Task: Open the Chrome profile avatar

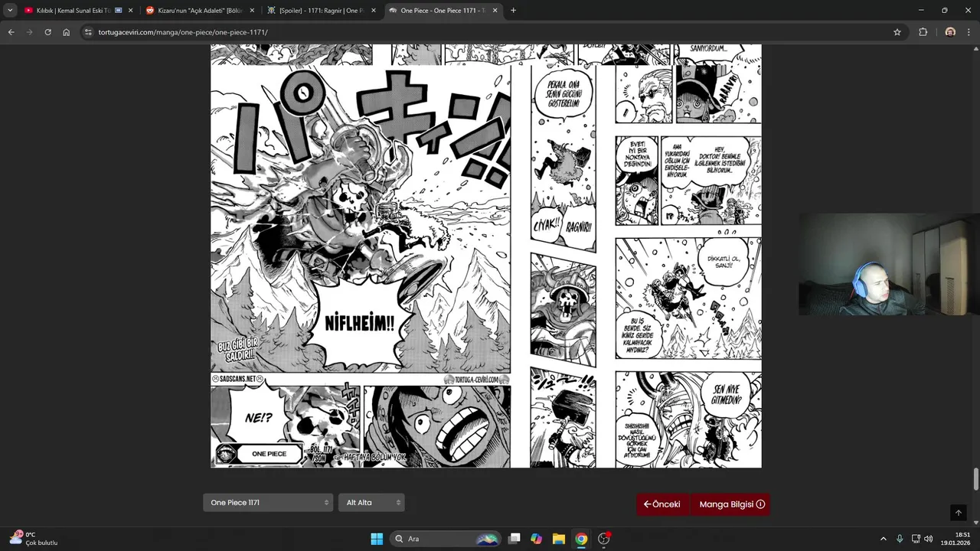Action: pos(950,32)
